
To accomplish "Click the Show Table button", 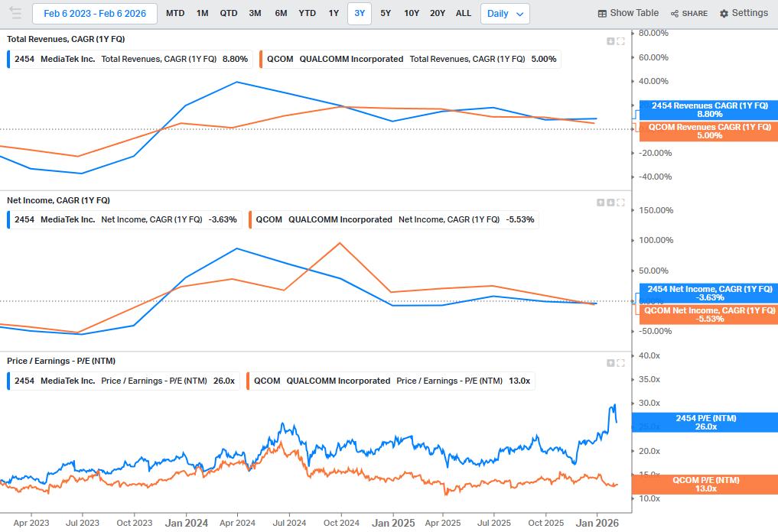I will tap(628, 13).
